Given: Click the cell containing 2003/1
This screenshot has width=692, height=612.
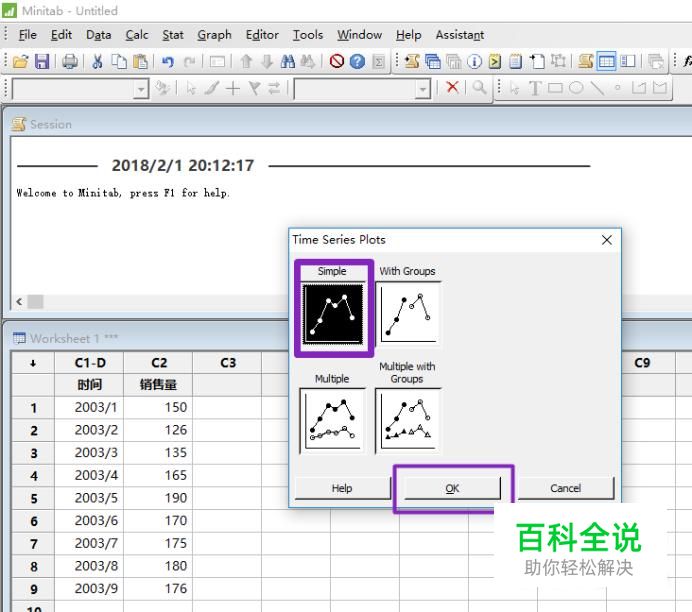Looking at the screenshot, I should (89, 407).
